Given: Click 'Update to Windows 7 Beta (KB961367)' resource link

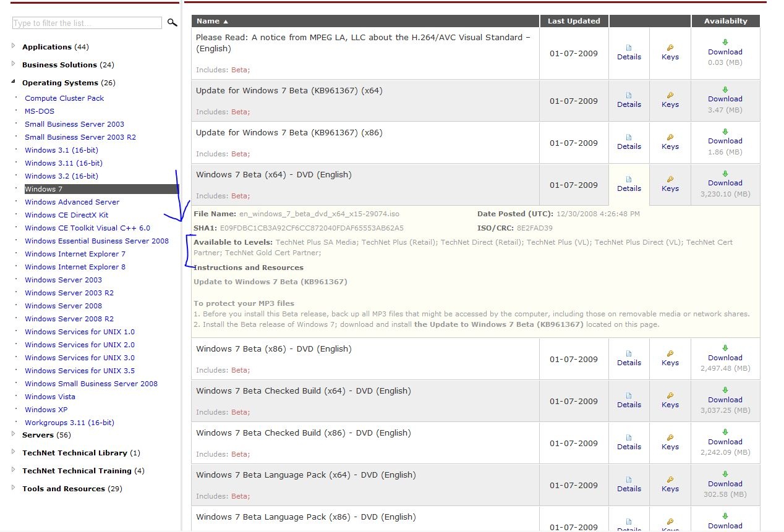Looking at the screenshot, I should tap(270, 282).
